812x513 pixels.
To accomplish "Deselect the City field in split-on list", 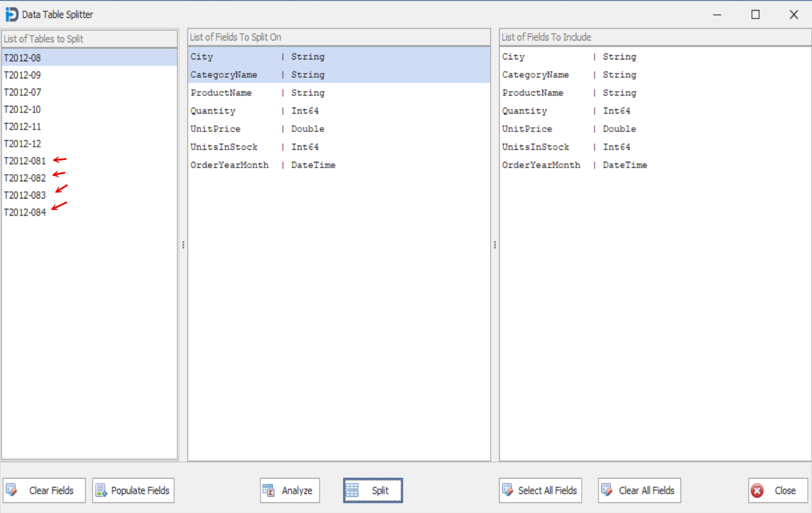I will click(x=250, y=56).
